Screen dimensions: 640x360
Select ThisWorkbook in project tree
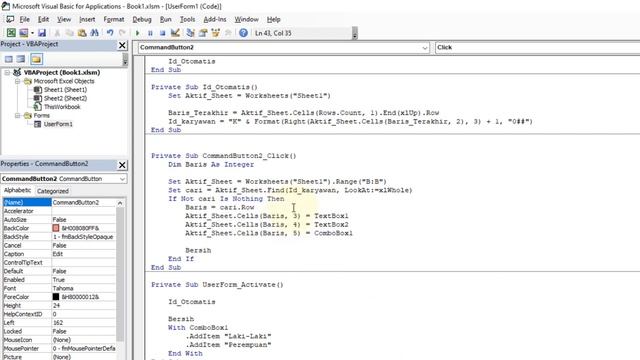pyautogui.click(x=62, y=107)
